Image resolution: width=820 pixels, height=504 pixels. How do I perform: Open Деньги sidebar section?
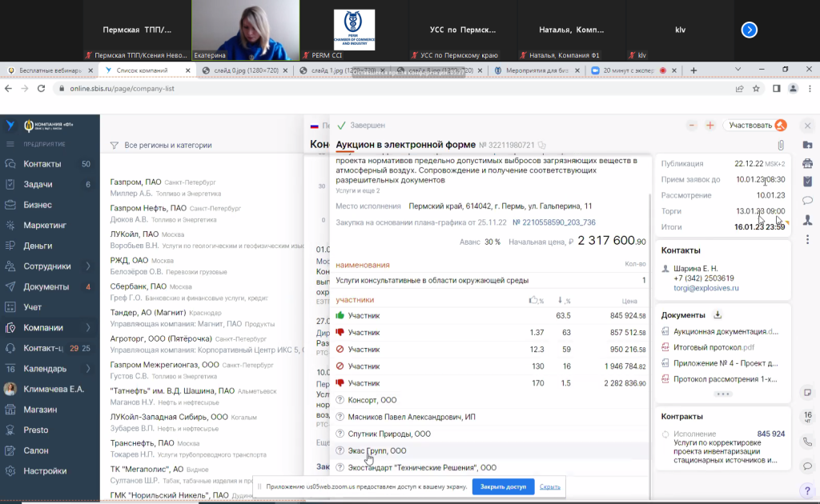[38, 246]
